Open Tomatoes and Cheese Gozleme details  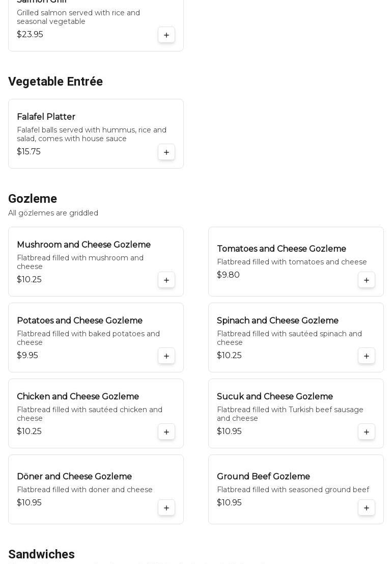click(282, 249)
